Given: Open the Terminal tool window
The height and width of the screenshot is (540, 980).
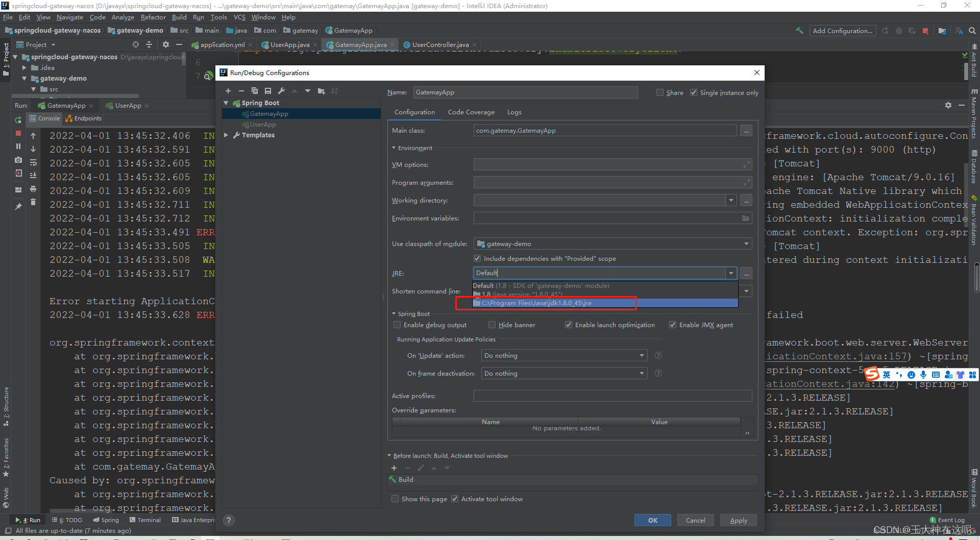Looking at the screenshot, I should [145, 520].
